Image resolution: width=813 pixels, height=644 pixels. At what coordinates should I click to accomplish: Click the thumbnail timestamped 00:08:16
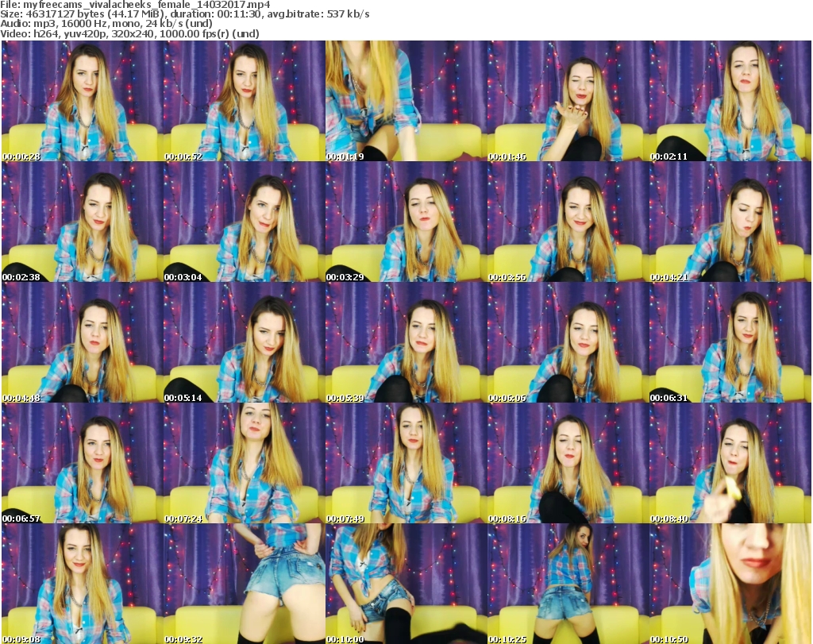tap(568, 463)
